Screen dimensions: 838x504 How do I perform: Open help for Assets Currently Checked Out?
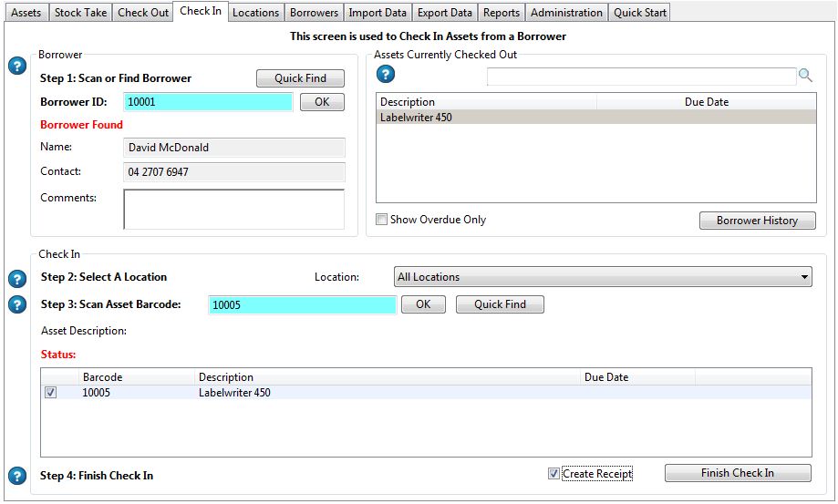coord(386,75)
